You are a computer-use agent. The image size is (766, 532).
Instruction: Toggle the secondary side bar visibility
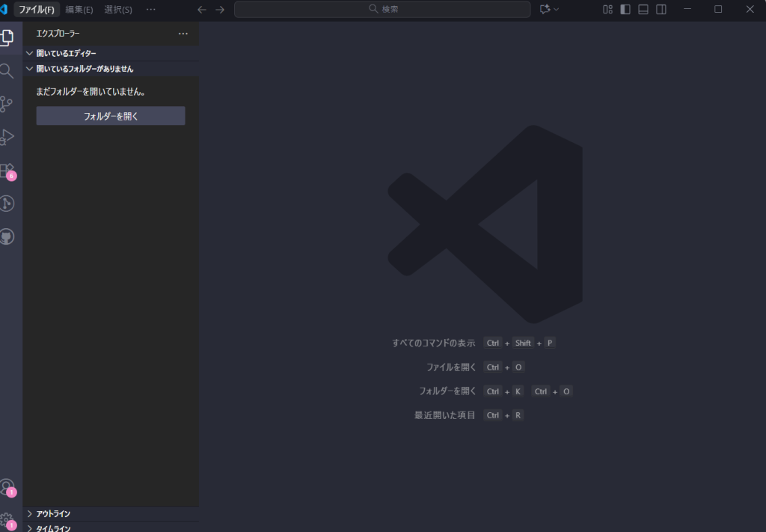coord(661,9)
